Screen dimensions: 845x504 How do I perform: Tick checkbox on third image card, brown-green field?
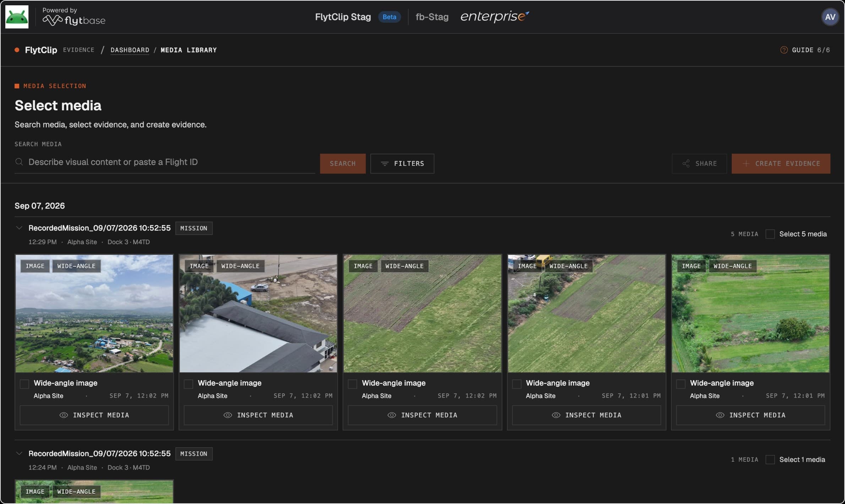click(x=353, y=384)
